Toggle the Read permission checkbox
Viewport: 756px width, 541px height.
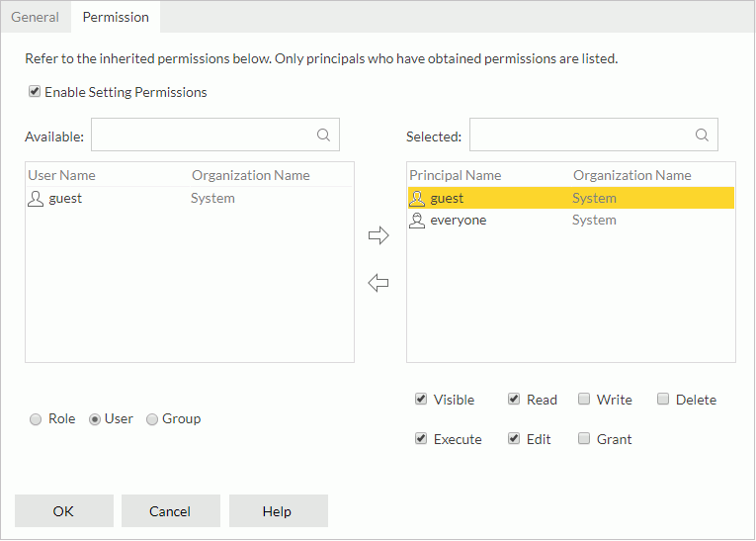514,399
